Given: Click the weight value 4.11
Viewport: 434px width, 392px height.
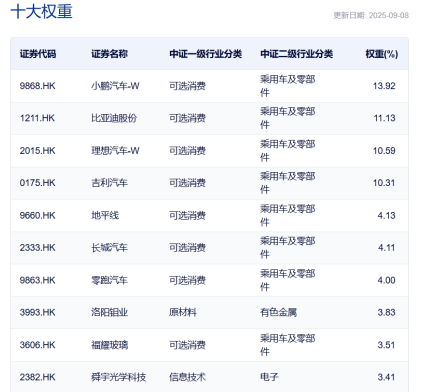Looking at the screenshot, I should coord(386,248).
